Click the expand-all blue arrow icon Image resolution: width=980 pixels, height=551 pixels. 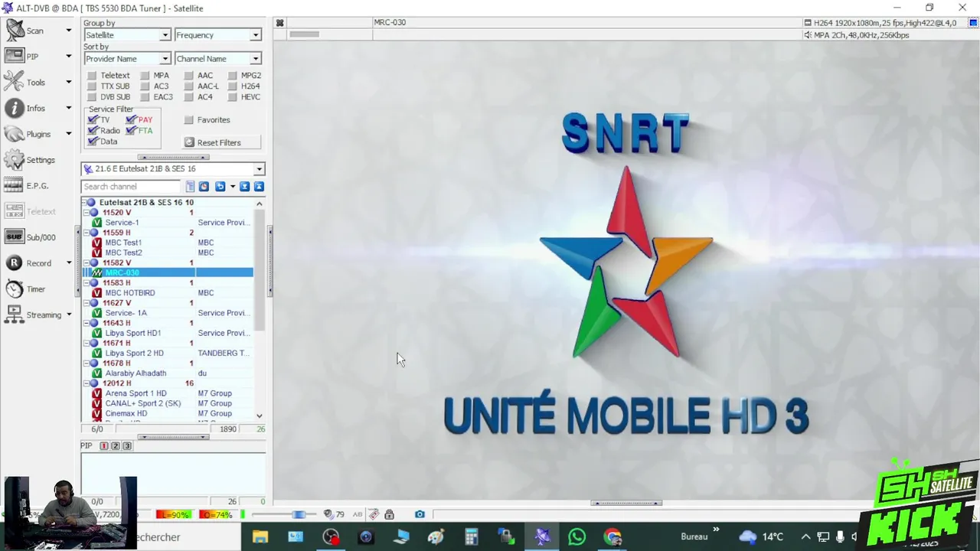(x=244, y=187)
